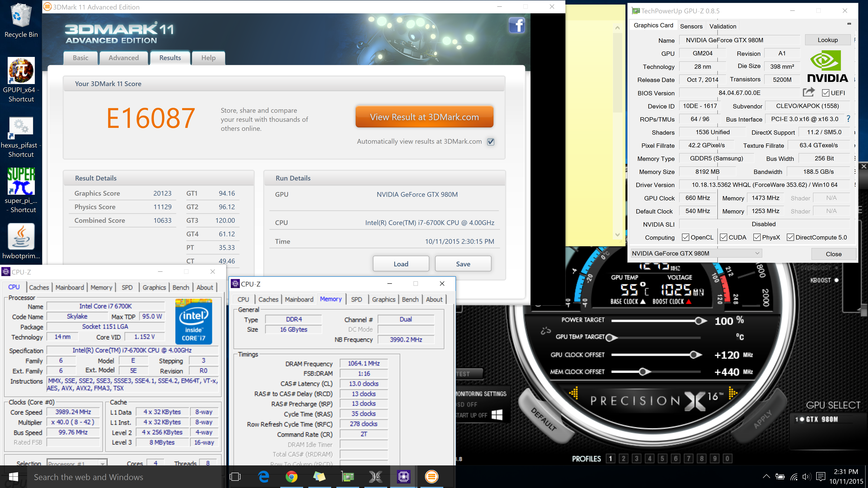868x488 pixels.
Task: Open Task View on the taskbar
Action: [x=235, y=477]
